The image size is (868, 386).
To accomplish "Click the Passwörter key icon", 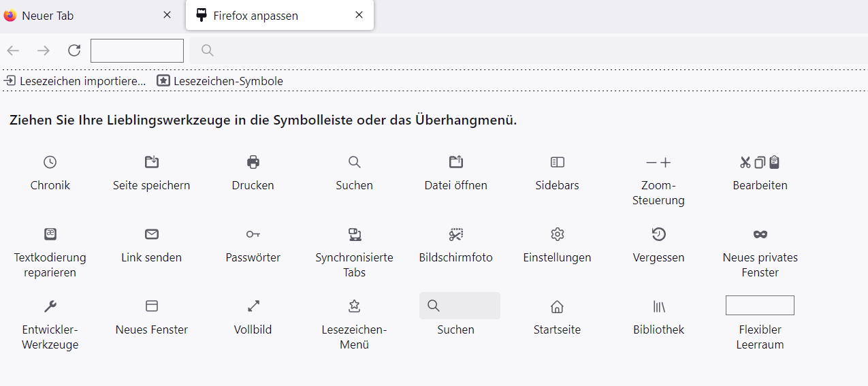I will click(x=253, y=234).
